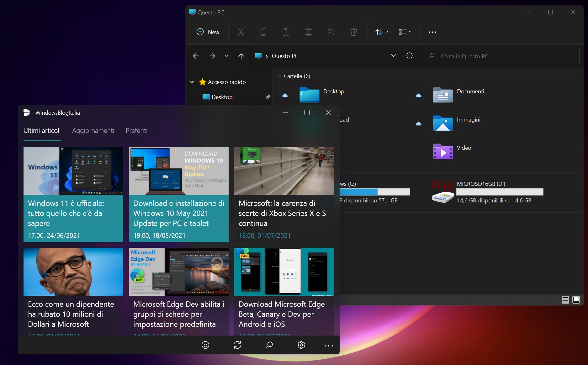This screenshot has height=365, width=588.
Task: Select Desktop under Accesso rapido
Action: (x=222, y=97)
